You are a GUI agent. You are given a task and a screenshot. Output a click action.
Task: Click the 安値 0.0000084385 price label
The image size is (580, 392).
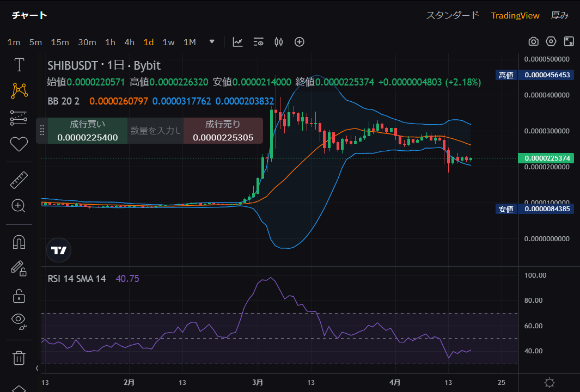[x=535, y=209]
